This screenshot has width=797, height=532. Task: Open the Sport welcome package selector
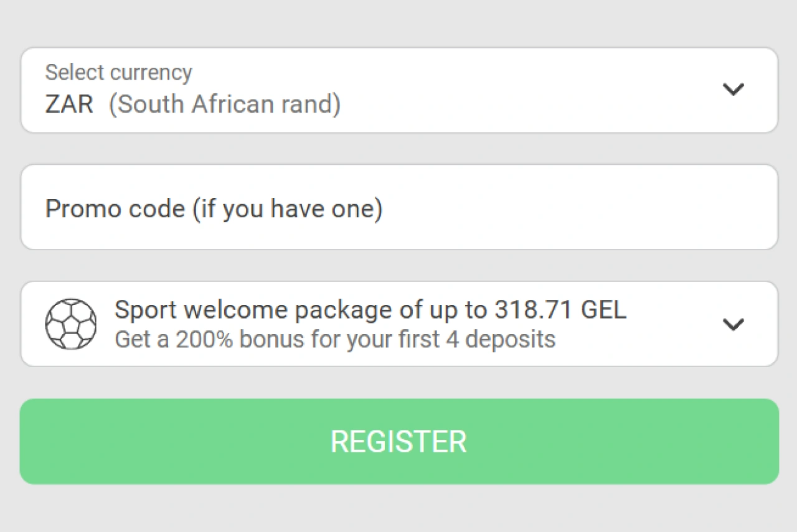pyautogui.click(x=398, y=324)
